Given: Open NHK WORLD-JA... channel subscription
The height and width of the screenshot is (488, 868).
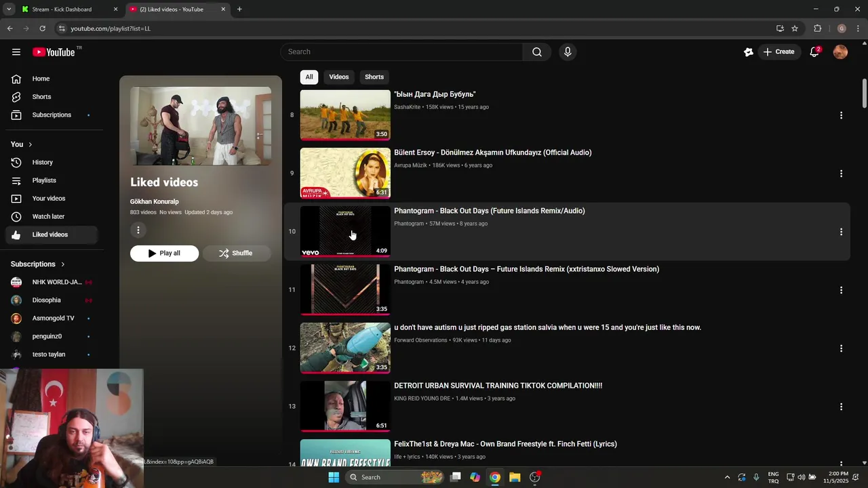Looking at the screenshot, I should pyautogui.click(x=50, y=282).
